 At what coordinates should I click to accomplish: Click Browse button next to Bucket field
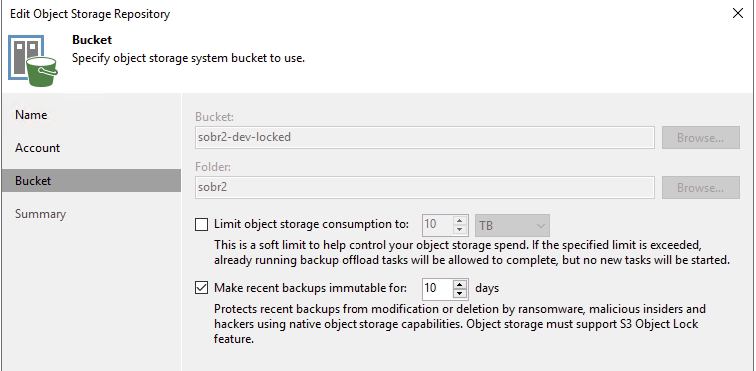[701, 137]
